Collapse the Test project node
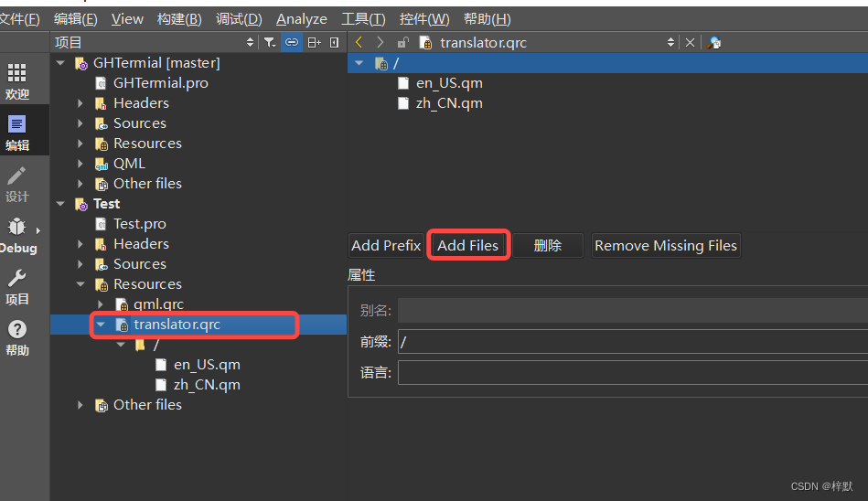The width and height of the screenshot is (868, 501). pyautogui.click(x=60, y=204)
